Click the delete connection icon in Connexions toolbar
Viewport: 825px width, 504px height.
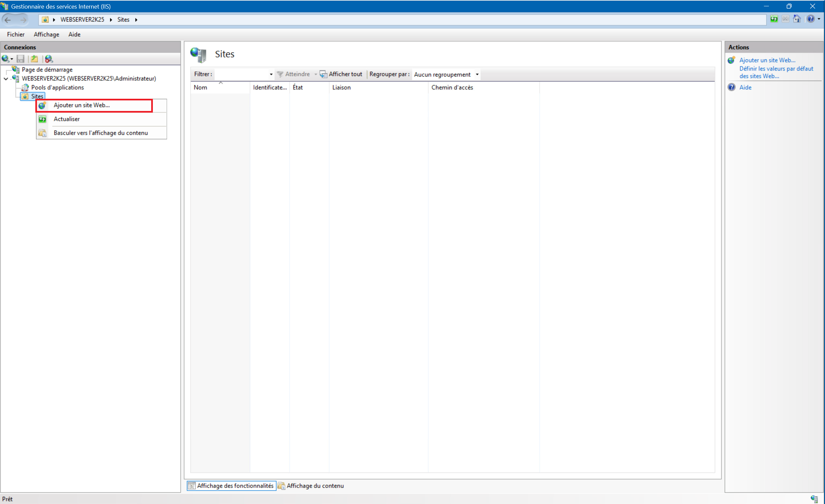coord(49,59)
